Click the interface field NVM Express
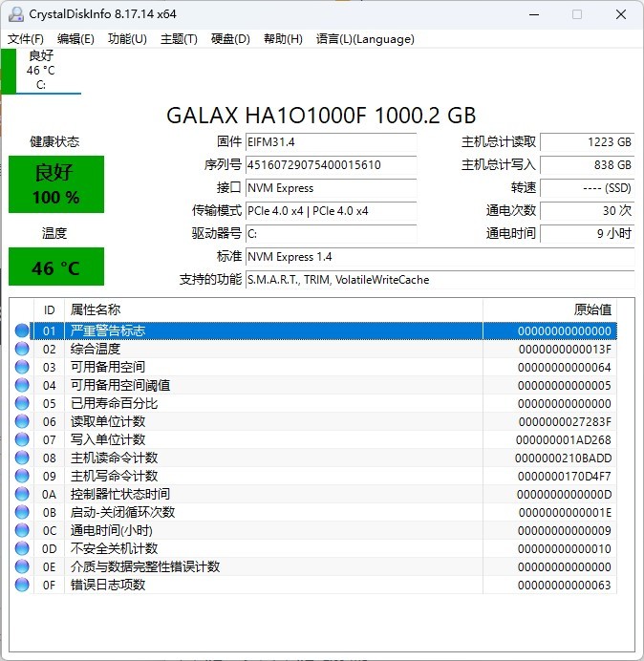Screen dimensions: 644x661 coord(331,188)
